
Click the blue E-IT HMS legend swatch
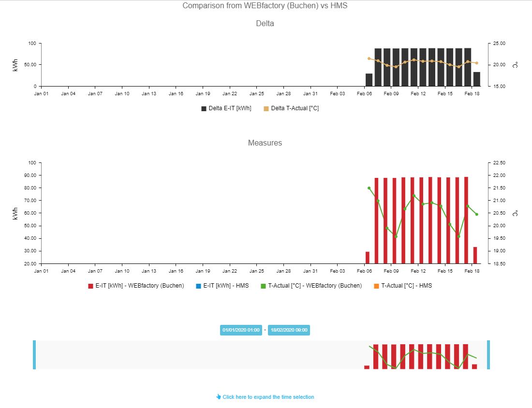click(198, 286)
